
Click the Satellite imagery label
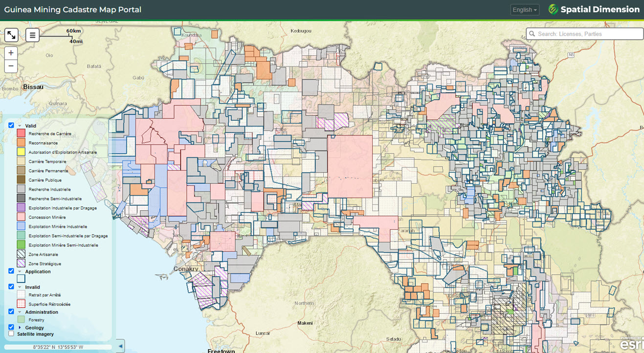click(35, 334)
